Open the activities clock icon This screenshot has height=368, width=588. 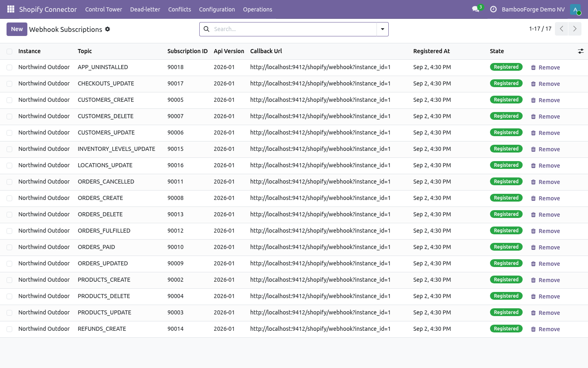493,9
